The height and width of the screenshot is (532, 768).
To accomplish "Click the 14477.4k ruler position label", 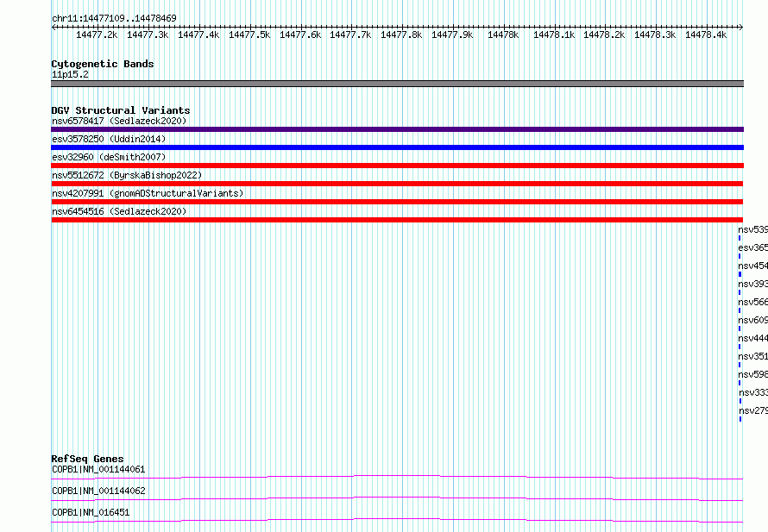I will 198,34.
